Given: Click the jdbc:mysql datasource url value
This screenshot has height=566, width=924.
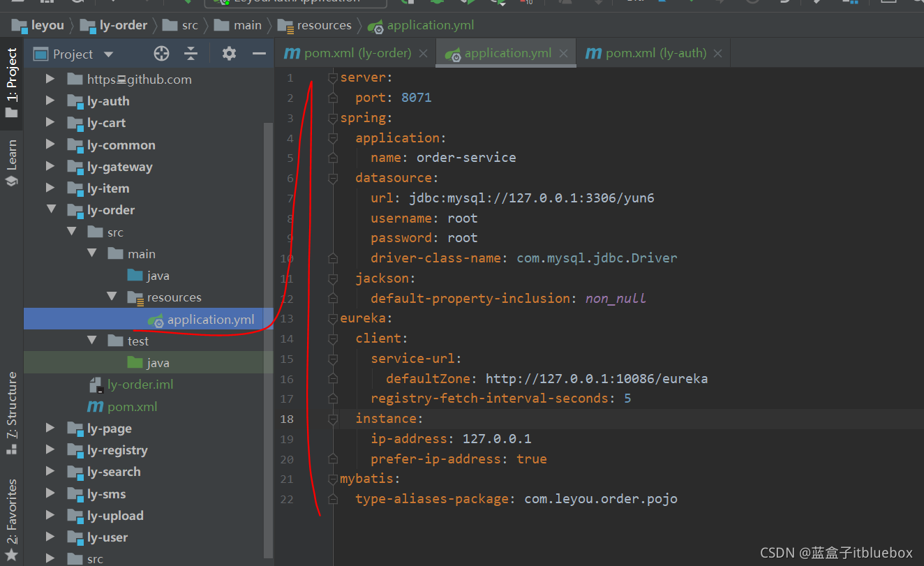Looking at the screenshot, I should click(532, 198).
